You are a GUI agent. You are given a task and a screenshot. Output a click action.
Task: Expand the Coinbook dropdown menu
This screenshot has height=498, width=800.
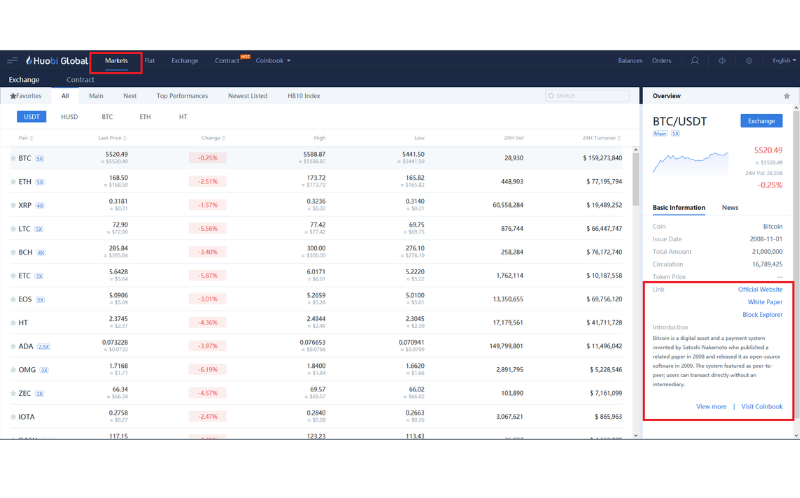(x=273, y=61)
